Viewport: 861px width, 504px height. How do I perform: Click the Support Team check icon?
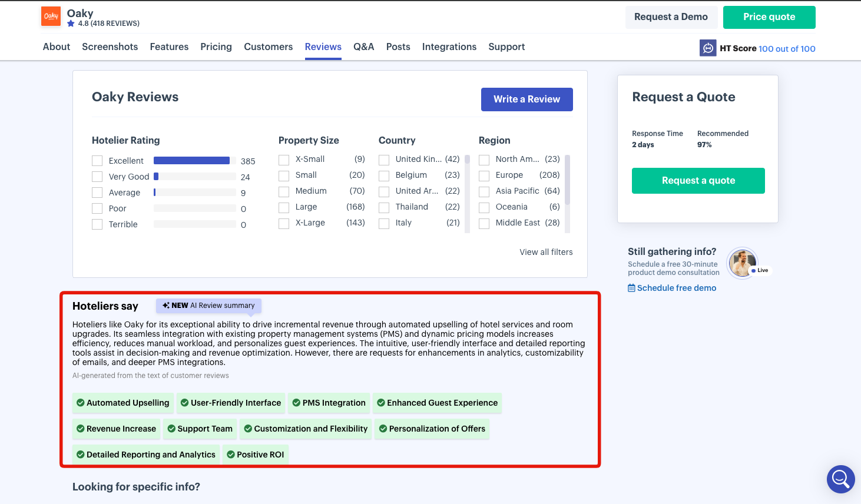pos(171,429)
